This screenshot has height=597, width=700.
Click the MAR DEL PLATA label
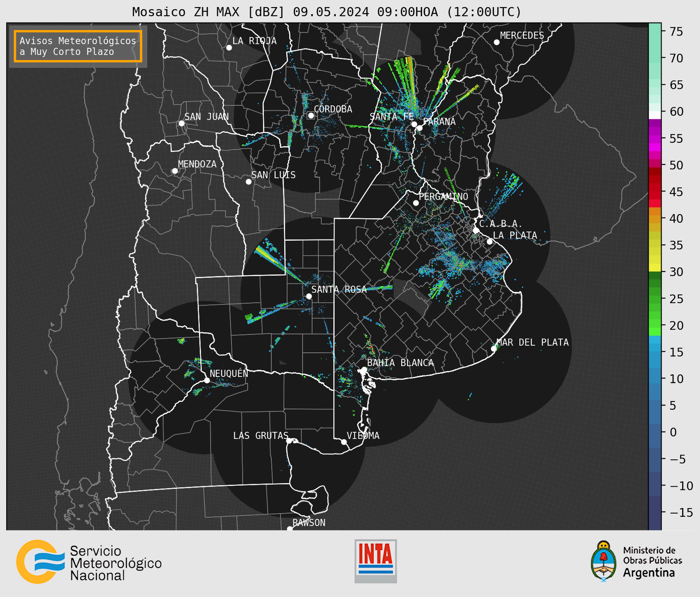532,343
